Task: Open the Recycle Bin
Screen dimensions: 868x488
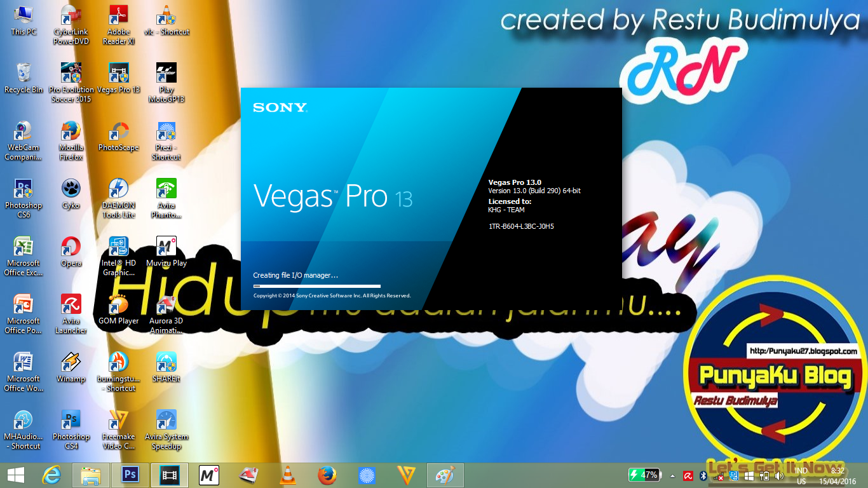Action: (24, 78)
